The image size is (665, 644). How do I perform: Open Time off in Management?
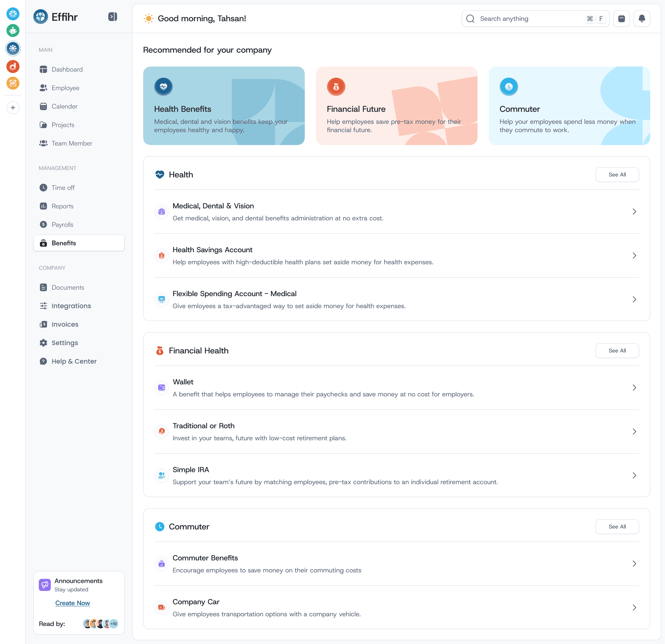tap(79, 188)
